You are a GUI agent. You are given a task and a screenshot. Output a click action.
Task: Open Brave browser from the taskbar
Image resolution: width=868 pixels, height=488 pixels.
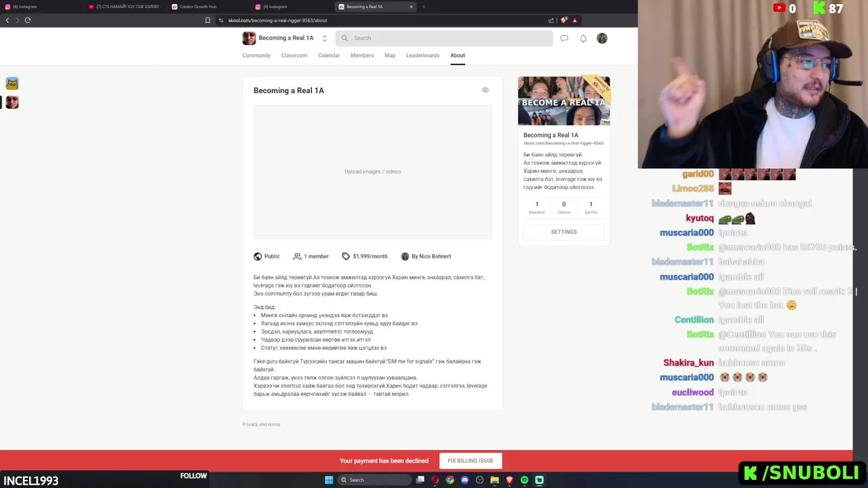pyautogui.click(x=509, y=480)
